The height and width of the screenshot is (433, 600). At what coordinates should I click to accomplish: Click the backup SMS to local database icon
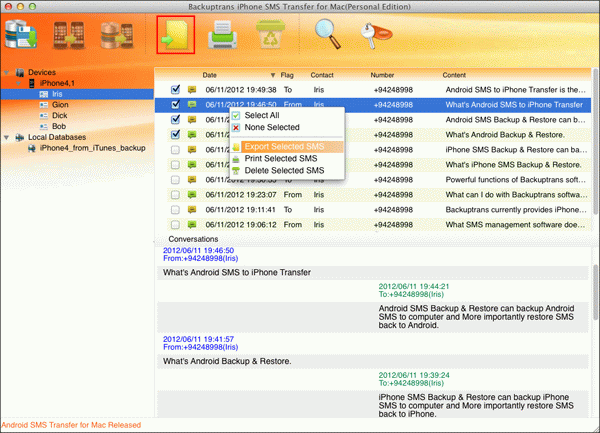(x=21, y=35)
